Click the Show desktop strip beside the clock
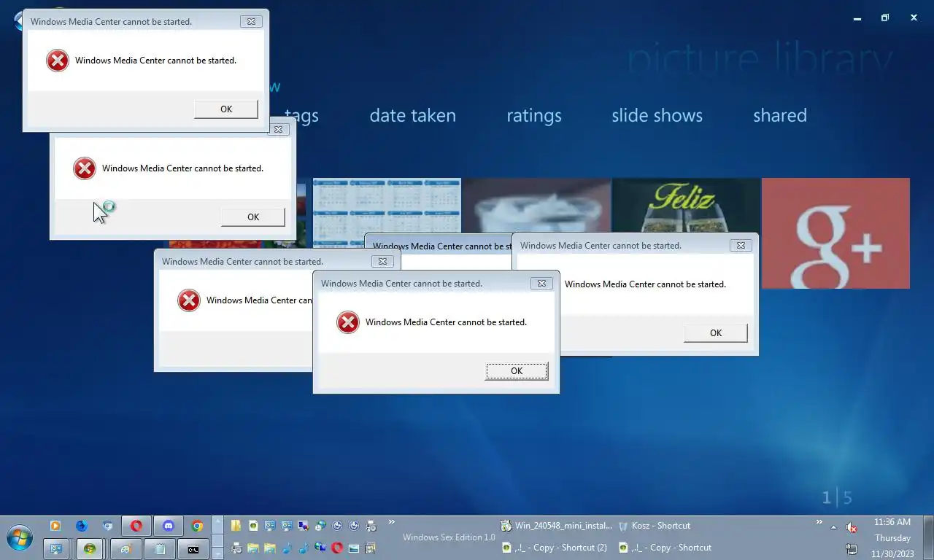 tap(928, 538)
